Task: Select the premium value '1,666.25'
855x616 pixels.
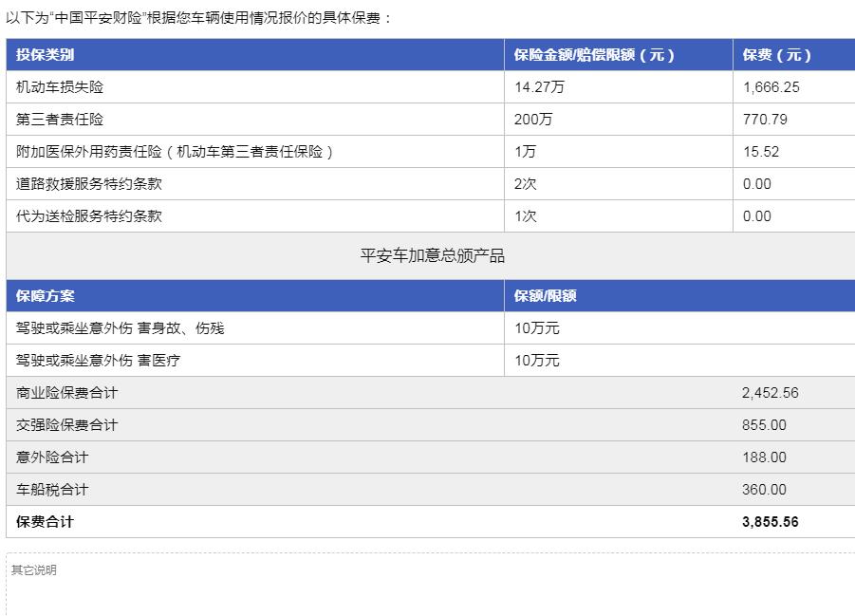Action: pyautogui.click(x=771, y=86)
